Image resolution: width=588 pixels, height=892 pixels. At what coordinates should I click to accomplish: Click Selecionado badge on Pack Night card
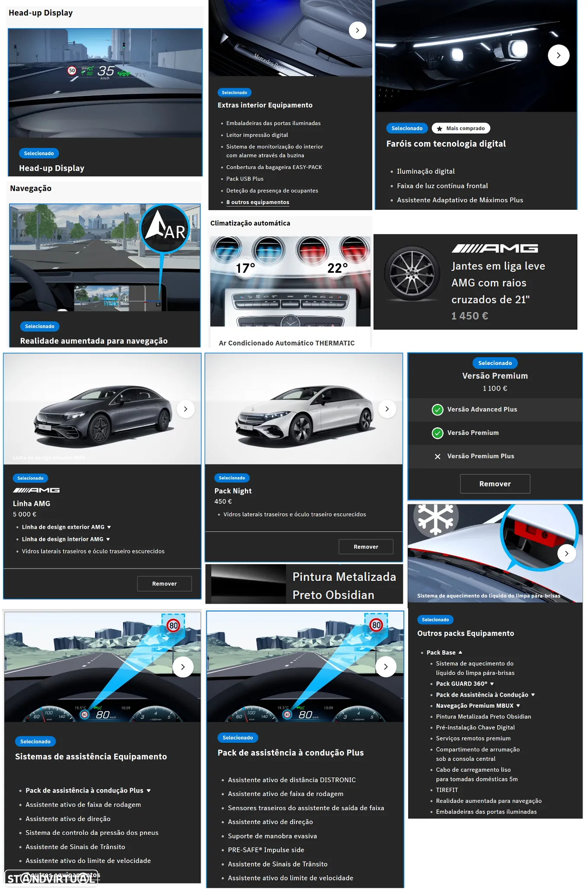click(232, 478)
